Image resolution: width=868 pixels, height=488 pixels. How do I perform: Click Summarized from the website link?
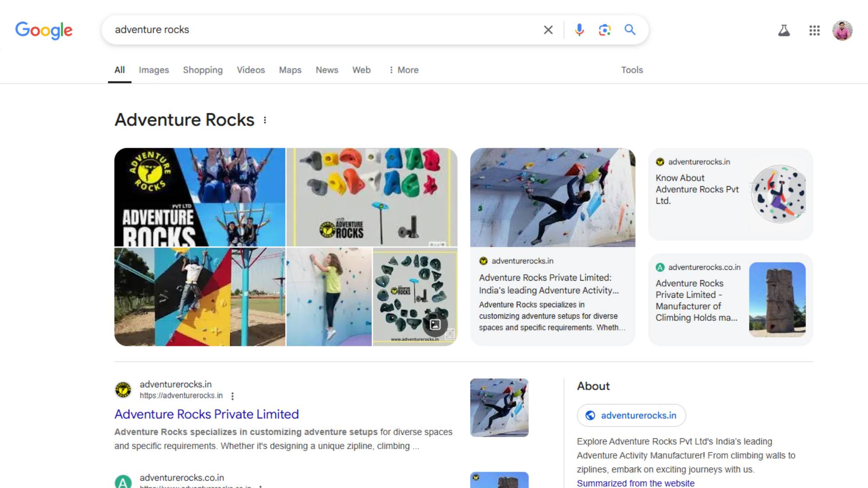(635, 483)
